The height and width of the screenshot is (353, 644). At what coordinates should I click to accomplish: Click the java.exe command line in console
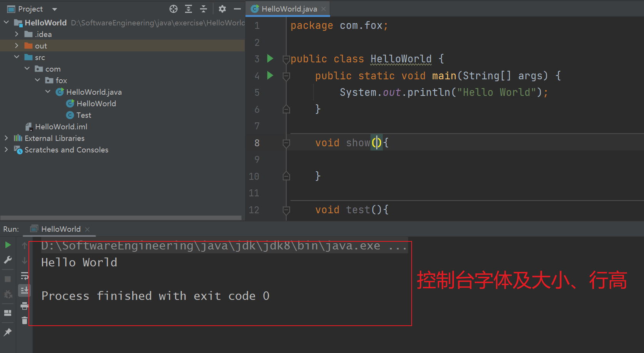tap(224, 246)
